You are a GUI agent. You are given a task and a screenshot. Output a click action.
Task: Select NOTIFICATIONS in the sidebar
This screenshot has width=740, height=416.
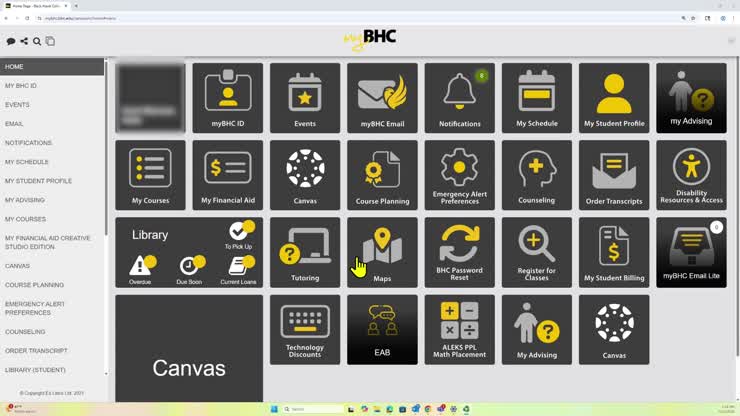click(x=28, y=143)
